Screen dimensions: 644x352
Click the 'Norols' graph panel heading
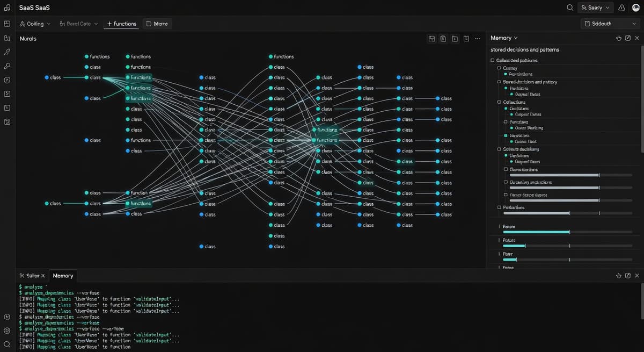(28, 39)
